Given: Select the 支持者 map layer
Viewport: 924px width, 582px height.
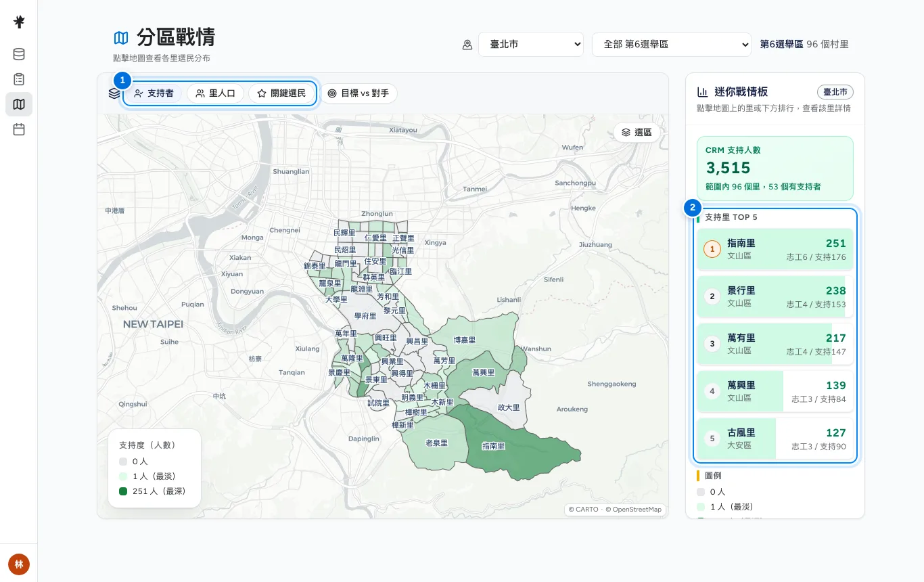Looking at the screenshot, I should coord(154,93).
